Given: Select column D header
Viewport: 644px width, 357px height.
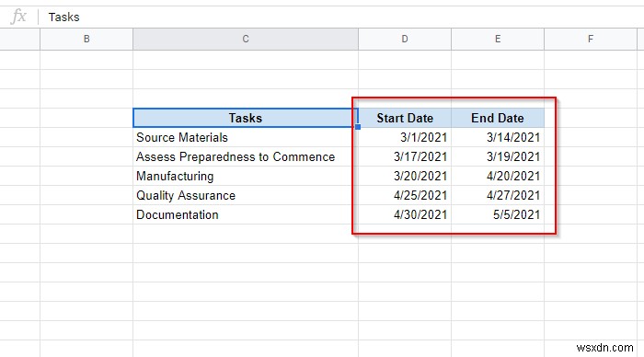Looking at the screenshot, I should (405, 39).
